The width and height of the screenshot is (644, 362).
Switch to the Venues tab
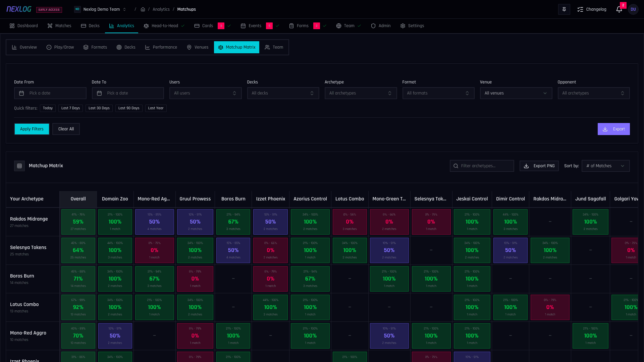(x=198, y=47)
